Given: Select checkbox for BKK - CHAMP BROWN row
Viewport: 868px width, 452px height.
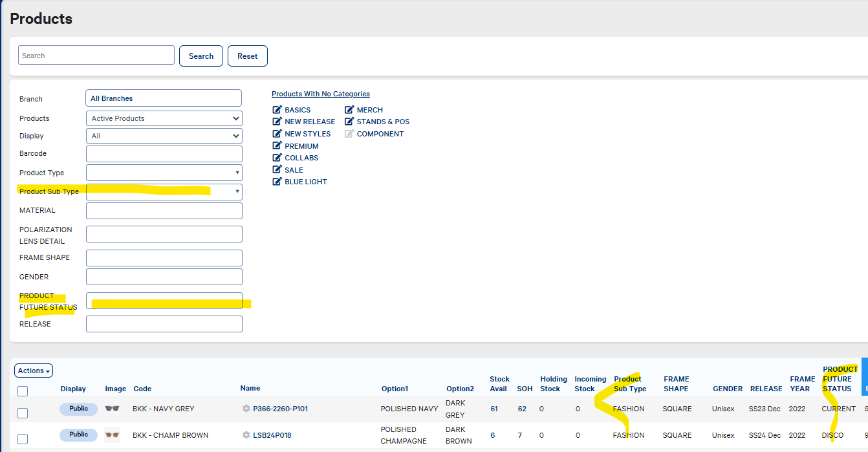Looking at the screenshot, I should click(x=23, y=439).
